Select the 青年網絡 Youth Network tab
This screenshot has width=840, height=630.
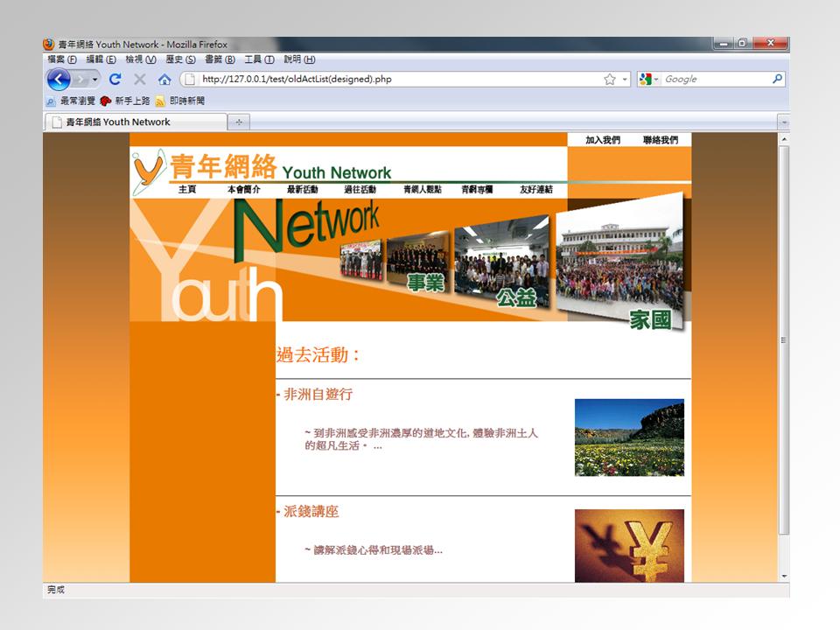pyautogui.click(x=135, y=122)
